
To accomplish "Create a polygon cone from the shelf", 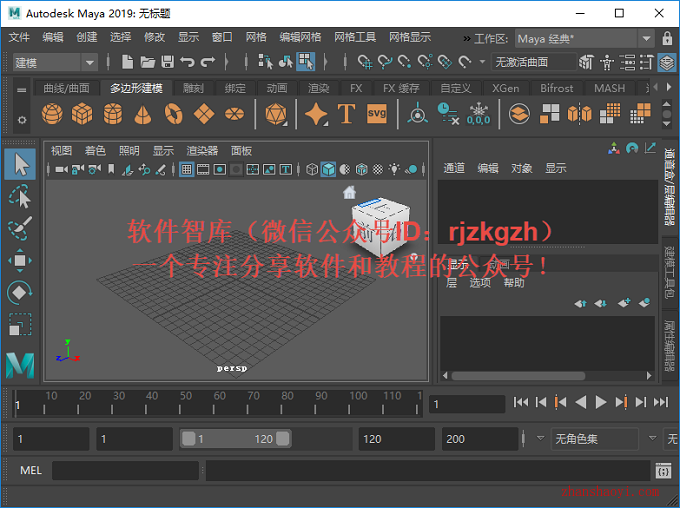I will point(143,114).
